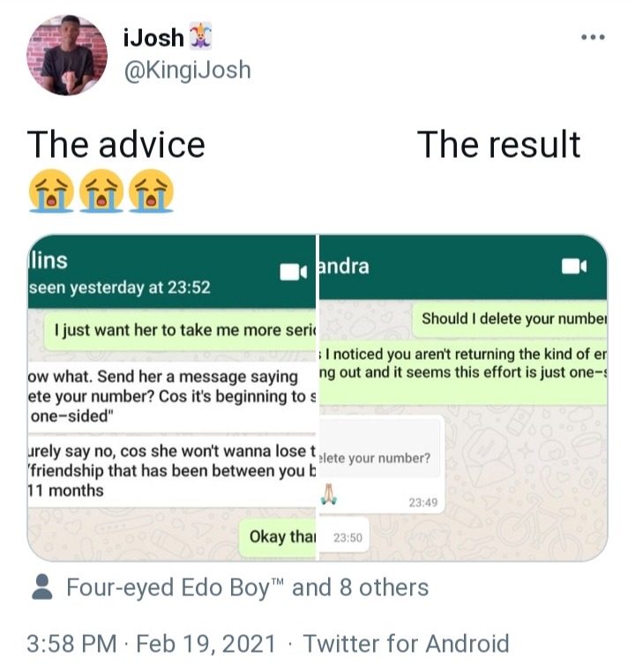The image size is (635, 672).
Task: Click the 'seen yesterday at 23:52' status
Action: (x=120, y=287)
